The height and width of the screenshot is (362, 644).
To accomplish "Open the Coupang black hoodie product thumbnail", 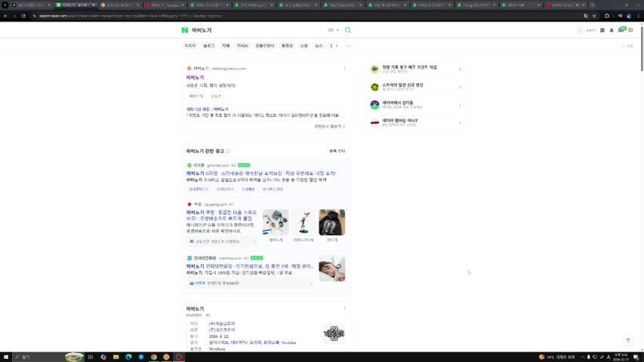I will (332, 222).
